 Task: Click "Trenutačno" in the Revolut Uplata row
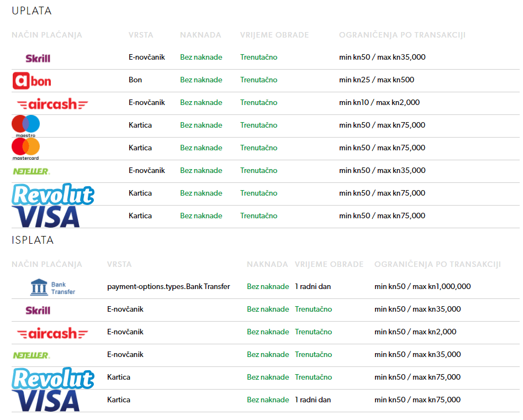pyautogui.click(x=259, y=193)
